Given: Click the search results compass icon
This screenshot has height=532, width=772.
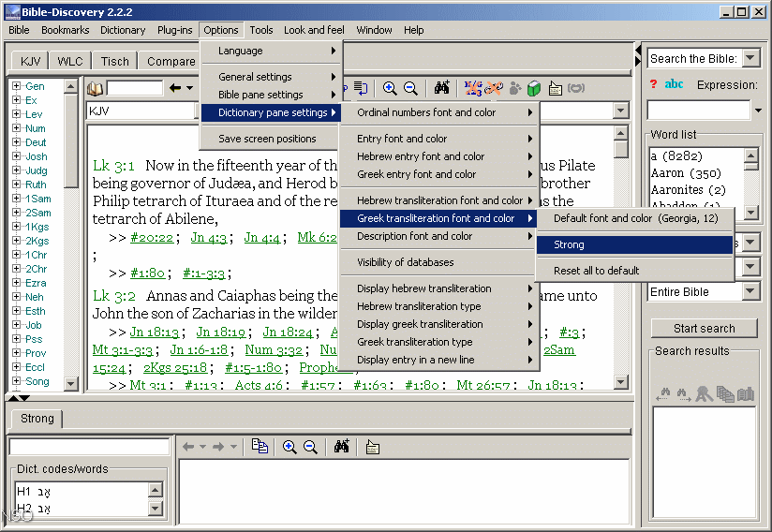Looking at the screenshot, I should point(704,393).
